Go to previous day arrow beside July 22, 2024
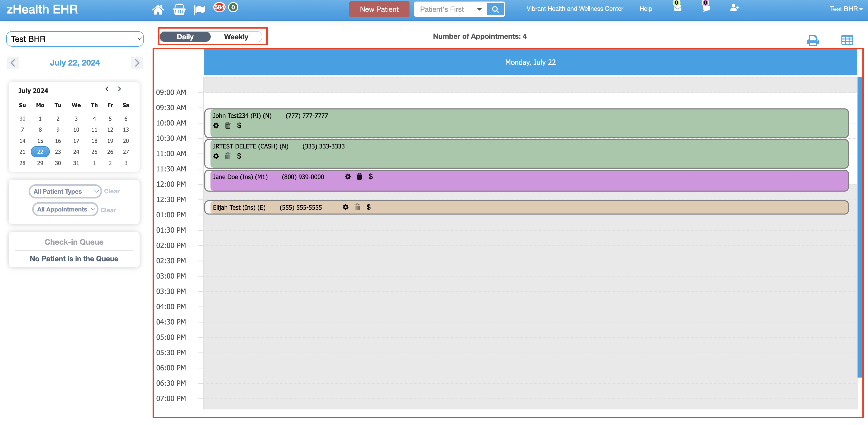The height and width of the screenshot is (425, 868). 13,63
